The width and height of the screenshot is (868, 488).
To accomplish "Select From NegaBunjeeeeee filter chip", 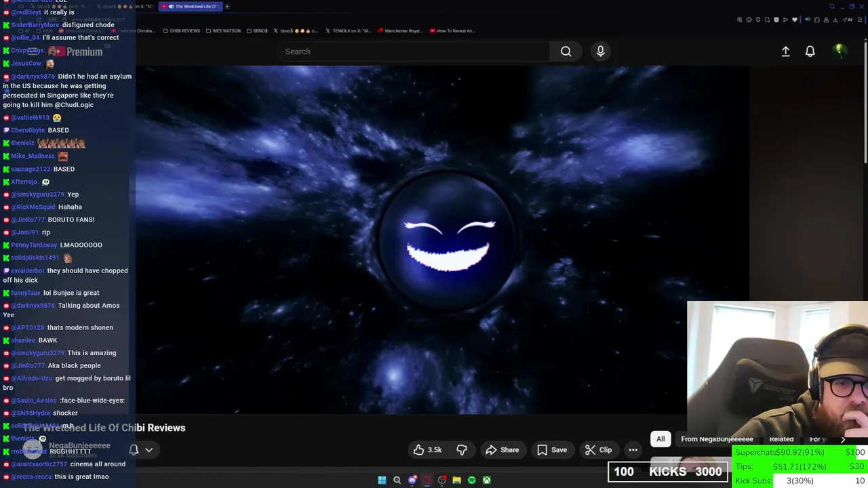I will click(x=717, y=439).
